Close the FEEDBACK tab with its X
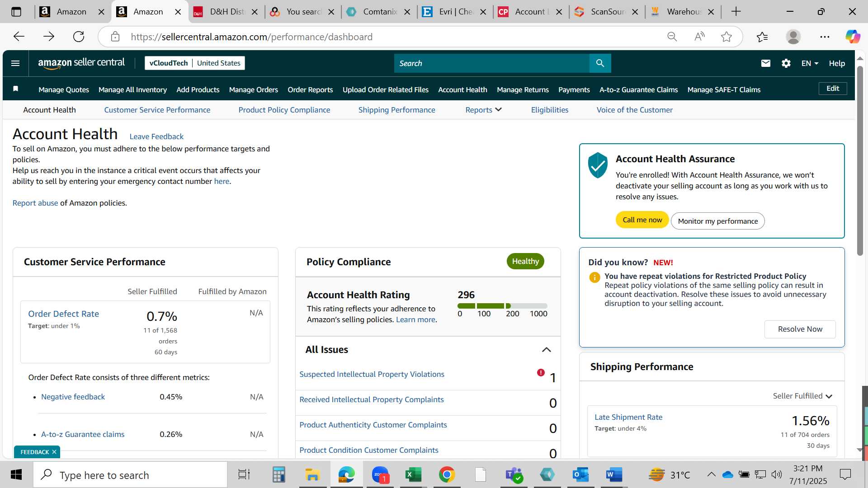 pyautogui.click(x=54, y=452)
